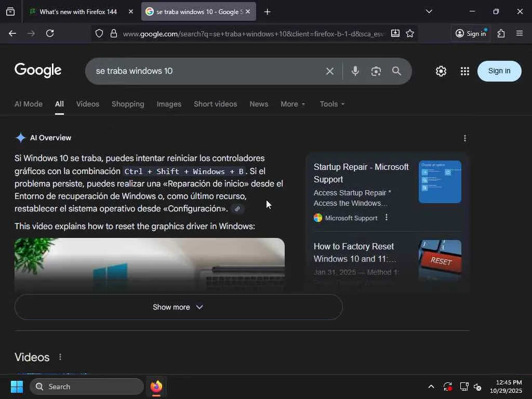Screen dimensions: 532x399
Task: Open How to Factory Reset Windows link
Action: coord(354,252)
